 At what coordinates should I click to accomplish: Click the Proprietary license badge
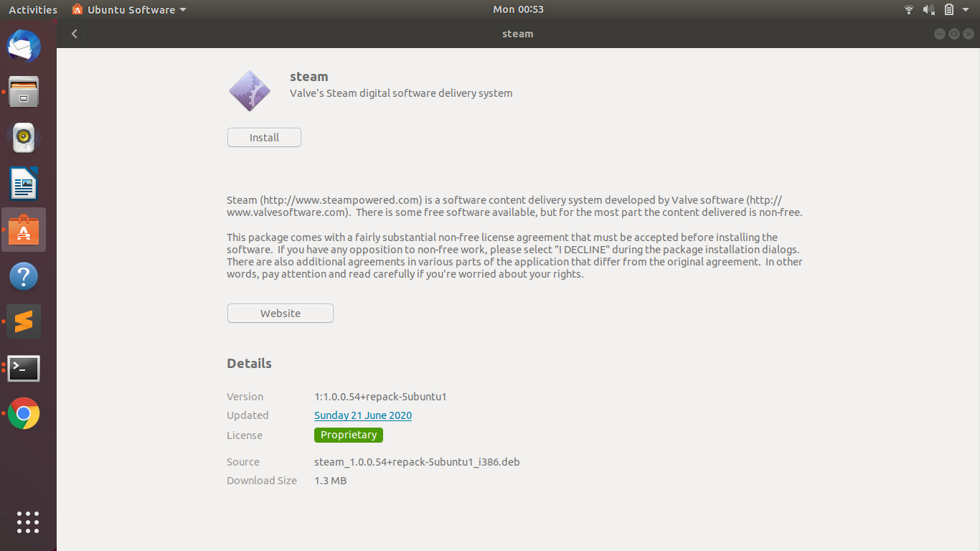[x=348, y=435]
